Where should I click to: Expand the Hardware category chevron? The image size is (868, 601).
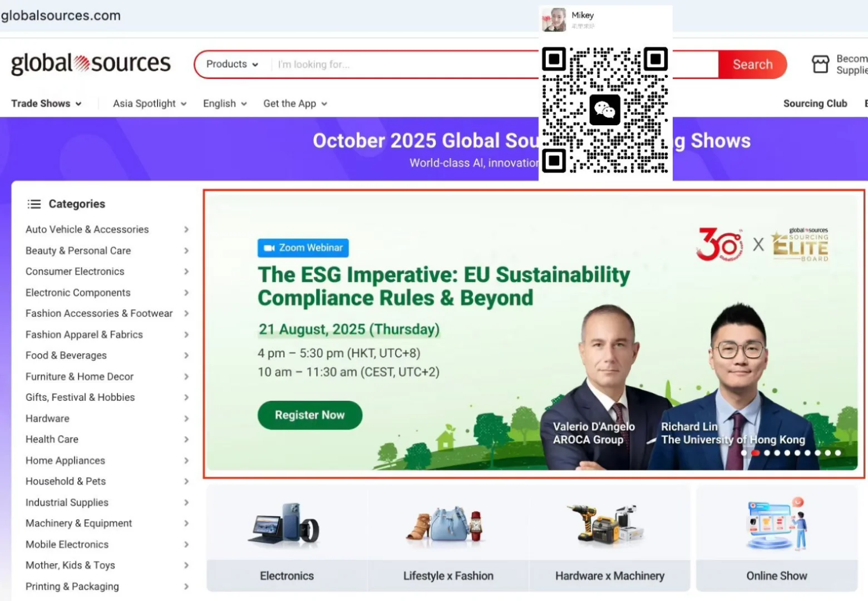pos(186,418)
